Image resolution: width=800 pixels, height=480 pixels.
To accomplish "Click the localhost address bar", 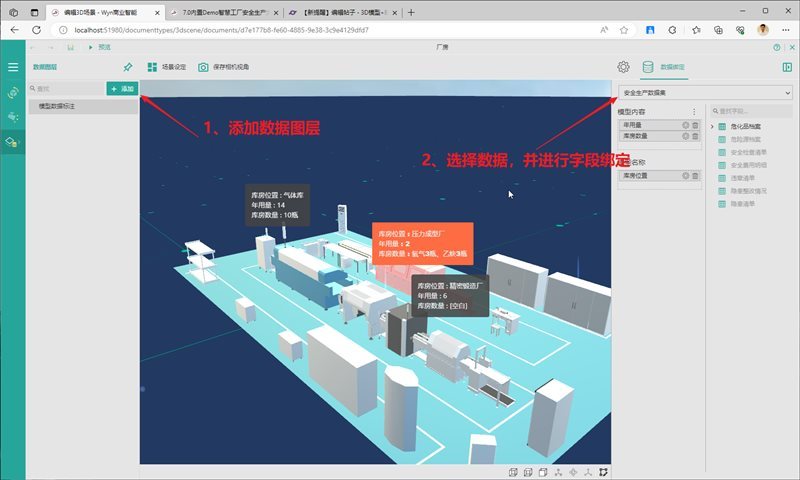I will click(x=327, y=30).
